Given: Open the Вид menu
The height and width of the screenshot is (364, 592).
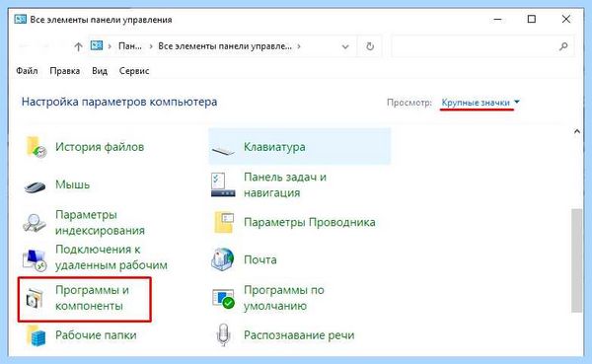Looking at the screenshot, I should pyautogui.click(x=100, y=71).
